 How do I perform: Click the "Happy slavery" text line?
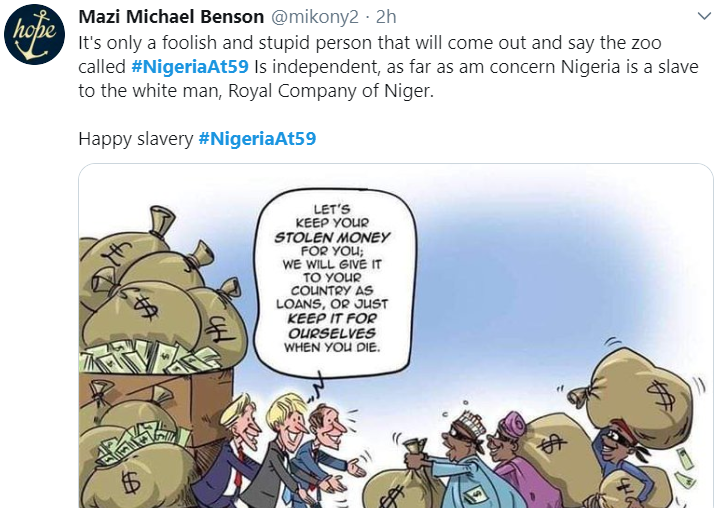pos(136,138)
